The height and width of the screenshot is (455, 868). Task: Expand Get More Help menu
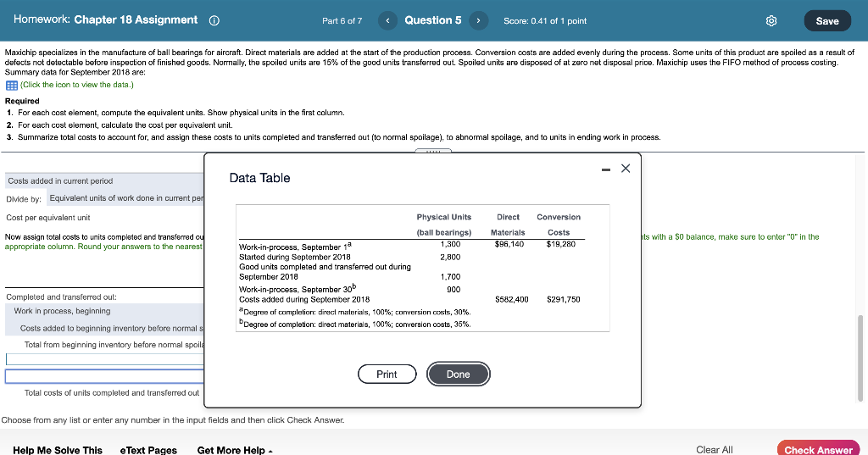pyautogui.click(x=235, y=450)
